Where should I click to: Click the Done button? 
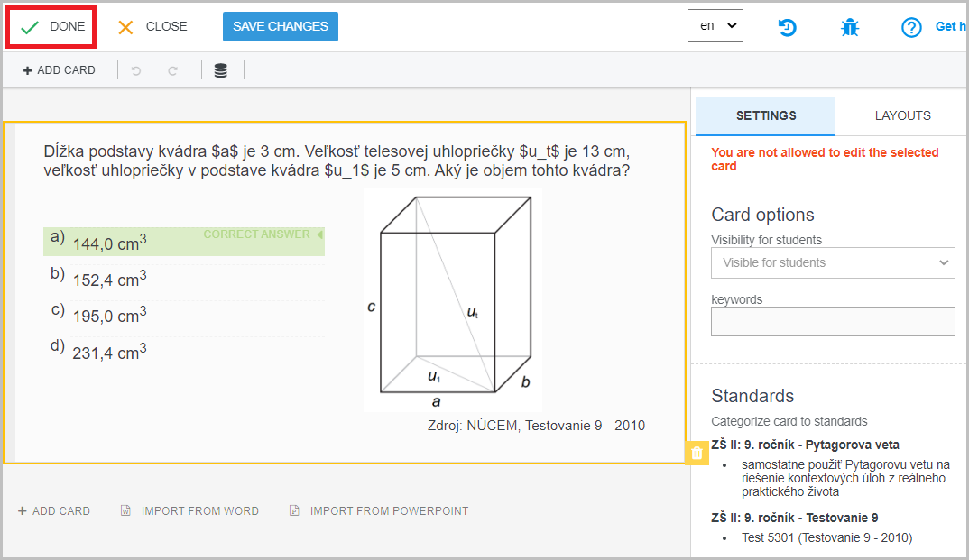point(52,27)
